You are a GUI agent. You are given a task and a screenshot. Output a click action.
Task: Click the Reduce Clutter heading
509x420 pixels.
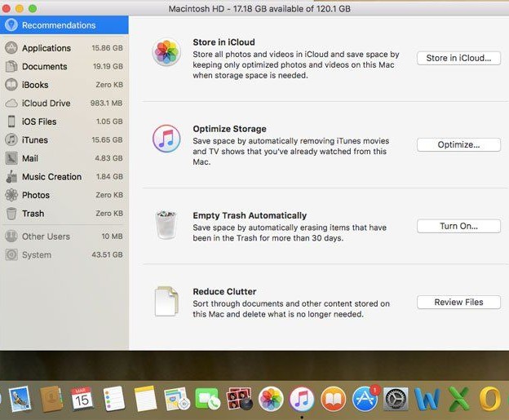tap(224, 291)
